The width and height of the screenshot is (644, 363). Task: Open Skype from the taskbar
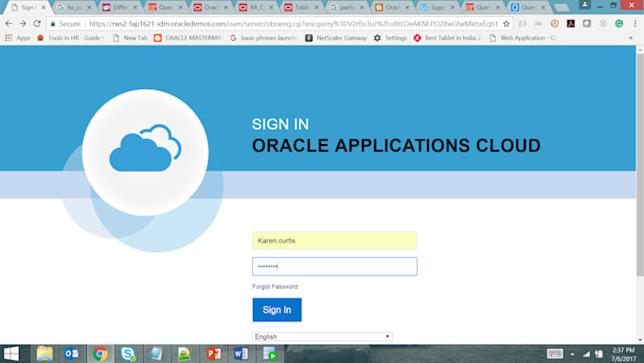(x=128, y=354)
